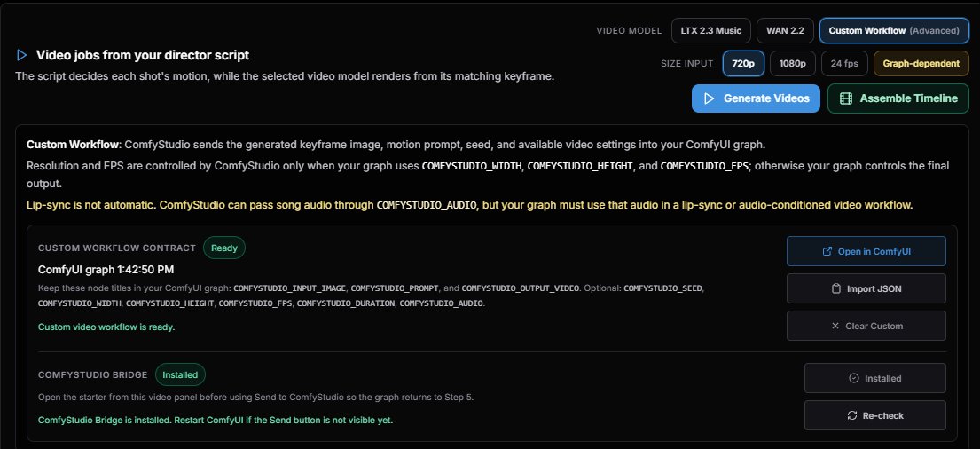The image size is (980, 449).
Task: Click the clipboard icon in Import JSON
Action: pos(836,289)
